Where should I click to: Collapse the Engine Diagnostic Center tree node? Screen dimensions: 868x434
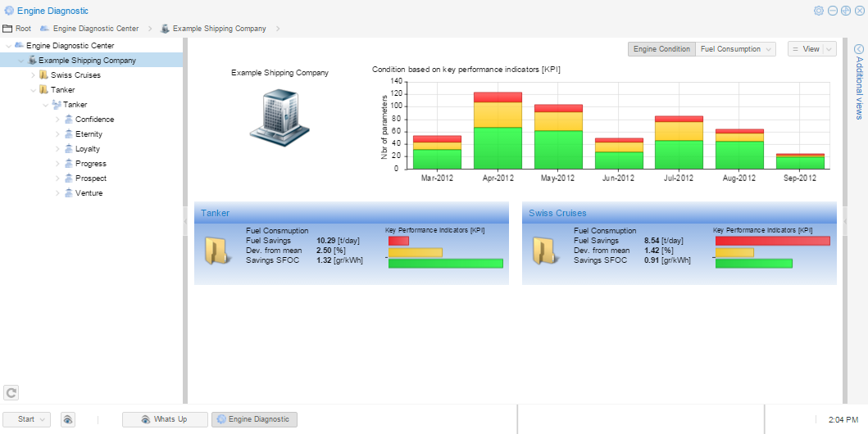click(x=9, y=45)
